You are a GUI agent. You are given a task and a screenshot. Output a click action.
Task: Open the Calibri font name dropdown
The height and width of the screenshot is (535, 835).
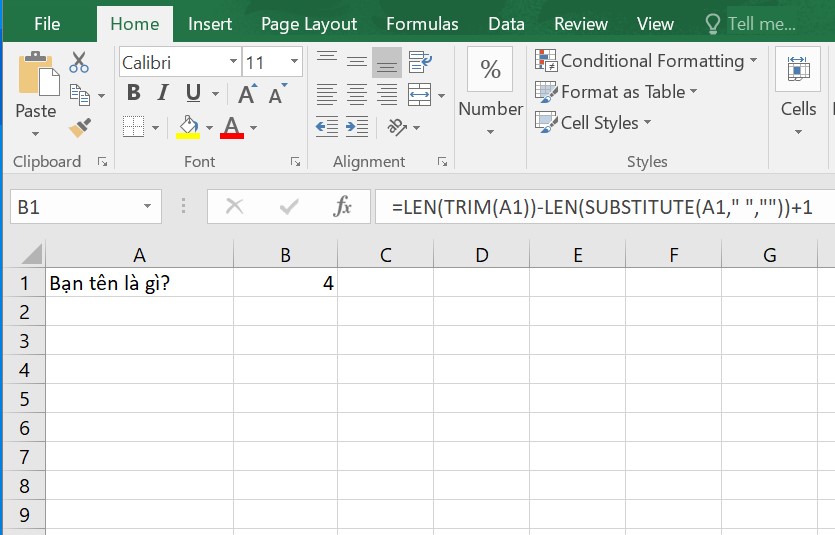pos(233,61)
